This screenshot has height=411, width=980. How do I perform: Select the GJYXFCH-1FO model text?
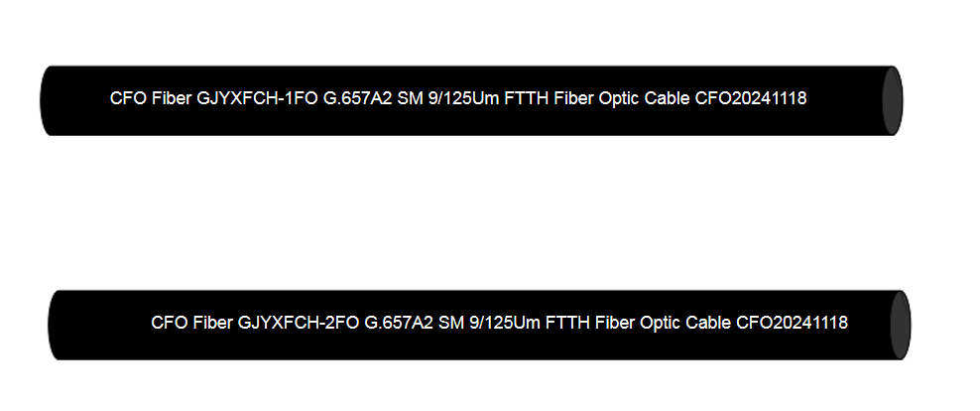pyautogui.click(x=259, y=98)
